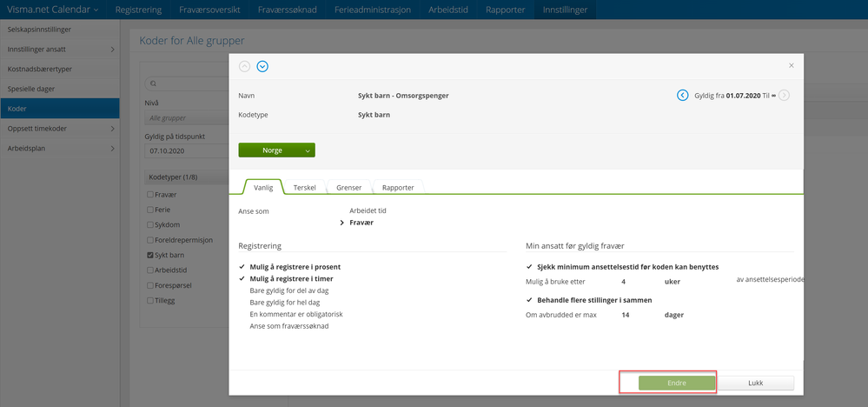The image size is (868, 407).
Task: Open Visma.net Calendar app dropdown
Action: [53, 10]
